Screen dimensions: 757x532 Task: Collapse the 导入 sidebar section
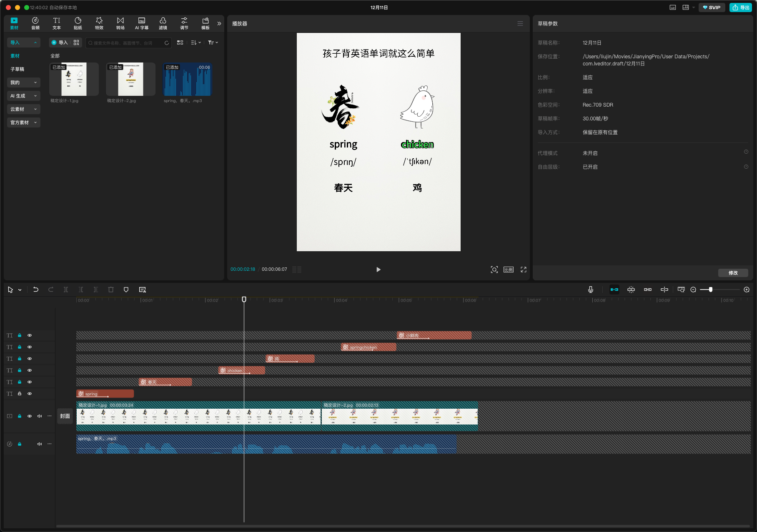coord(24,42)
